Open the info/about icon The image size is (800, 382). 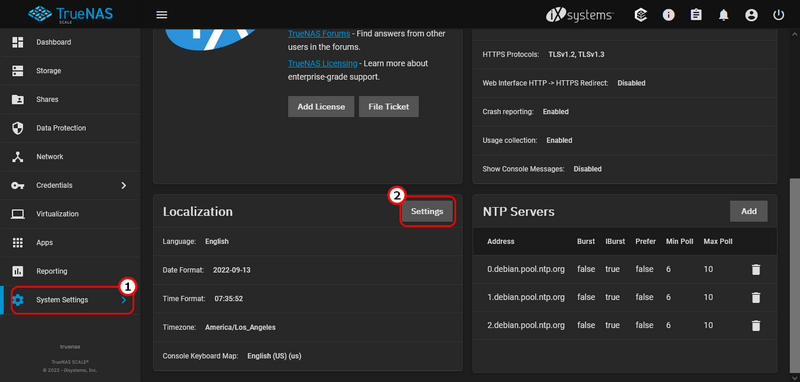tap(668, 15)
